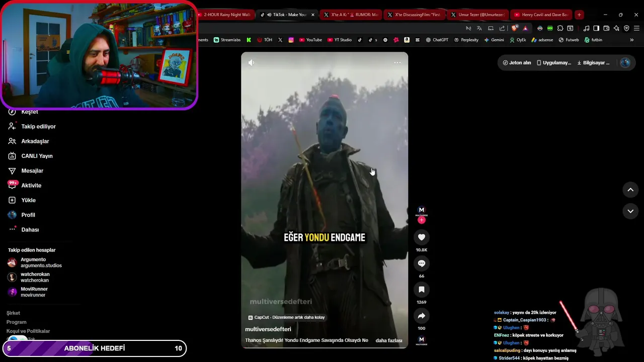Go to the next video with down arrow
The height and width of the screenshot is (362, 644).
[x=630, y=211]
